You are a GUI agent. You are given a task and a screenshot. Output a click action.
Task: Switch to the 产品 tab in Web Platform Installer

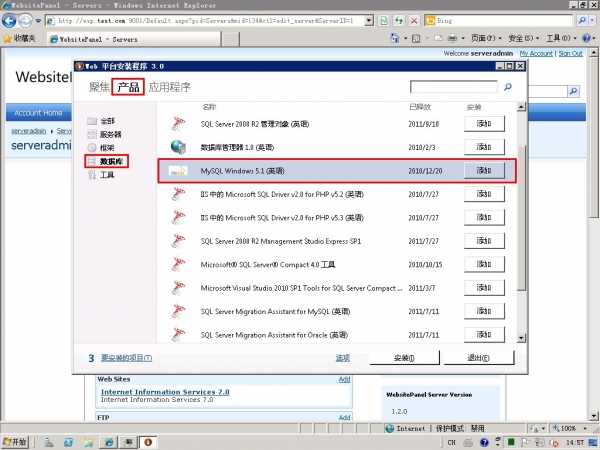point(128,87)
